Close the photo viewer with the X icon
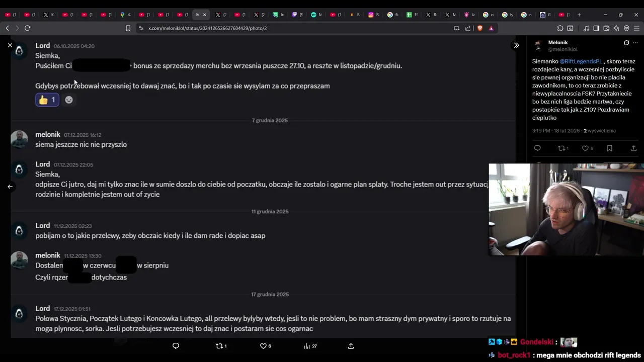This screenshot has width=644, height=362. pyautogui.click(x=10, y=45)
